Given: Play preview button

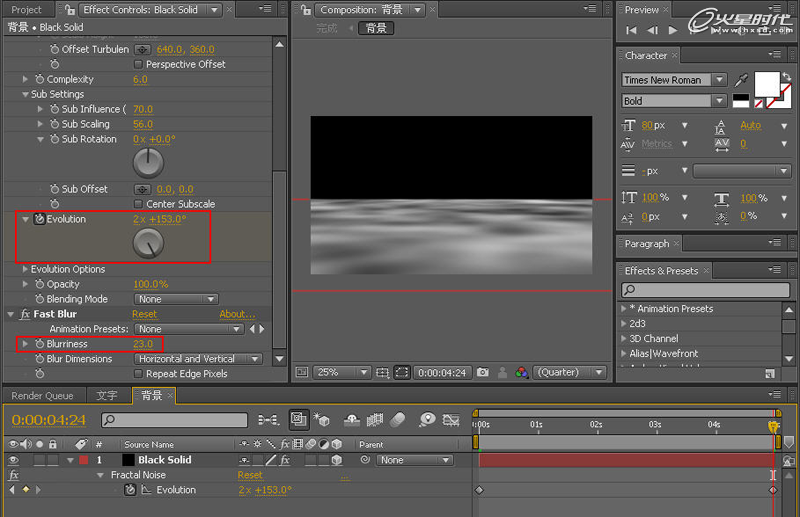Looking at the screenshot, I should click(x=673, y=30).
